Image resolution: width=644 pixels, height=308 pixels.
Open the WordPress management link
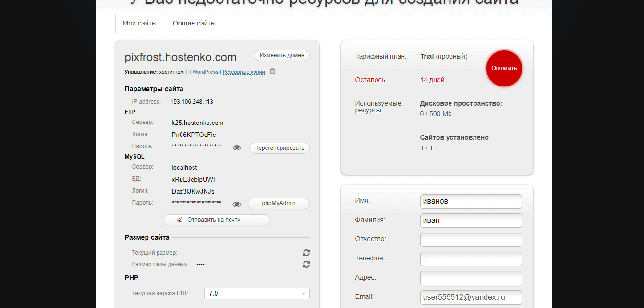point(205,72)
